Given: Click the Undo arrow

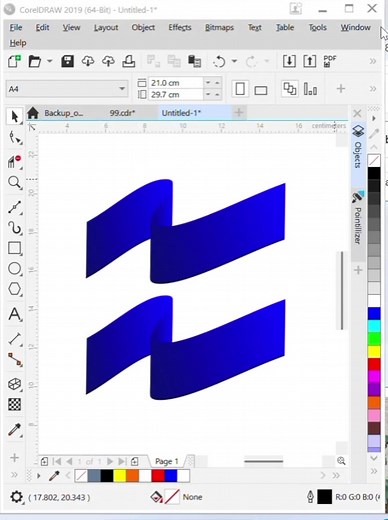Looking at the screenshot, I should pyautogui.click(x=219, y=61).
